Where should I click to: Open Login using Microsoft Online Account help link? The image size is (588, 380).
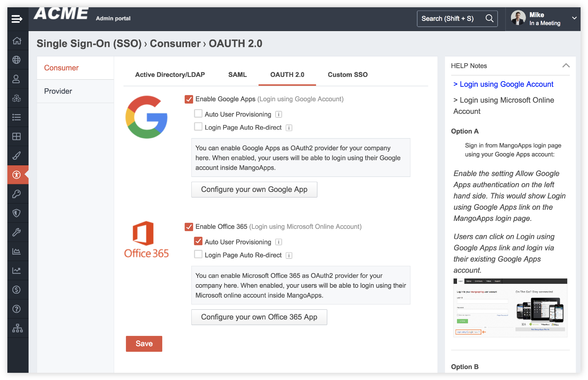point(504,106)
